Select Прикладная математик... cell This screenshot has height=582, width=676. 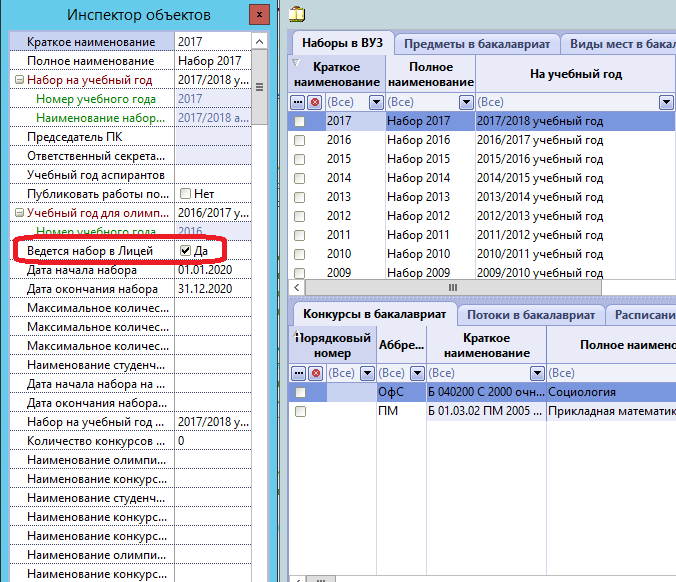(611, 411)
